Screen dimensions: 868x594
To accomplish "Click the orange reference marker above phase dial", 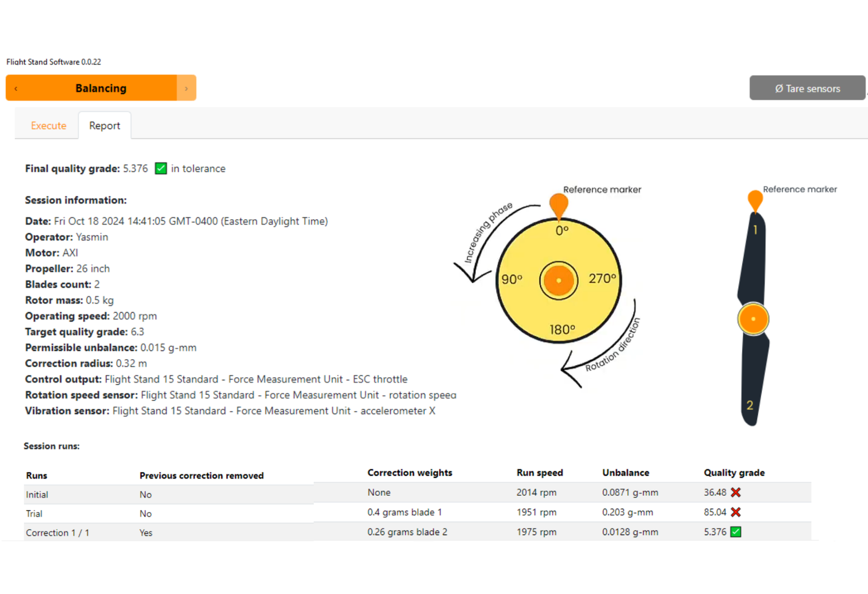I will [558, 205].
